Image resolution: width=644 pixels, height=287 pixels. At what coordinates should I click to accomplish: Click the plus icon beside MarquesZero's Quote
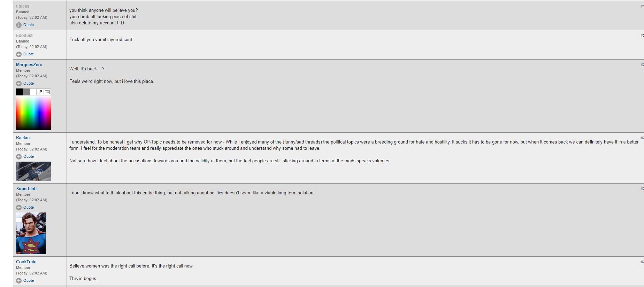point(19,84)
